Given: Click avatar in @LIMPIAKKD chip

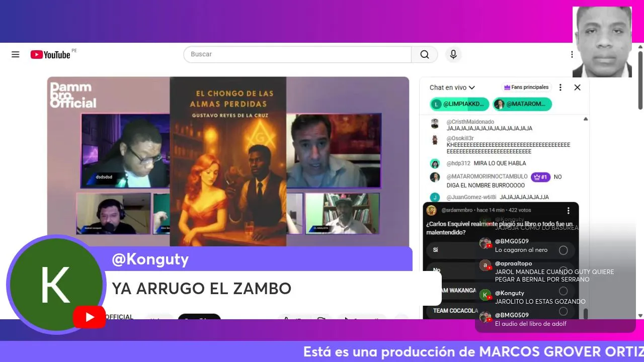Looking at the screenshot, I should tap(436, 104).
